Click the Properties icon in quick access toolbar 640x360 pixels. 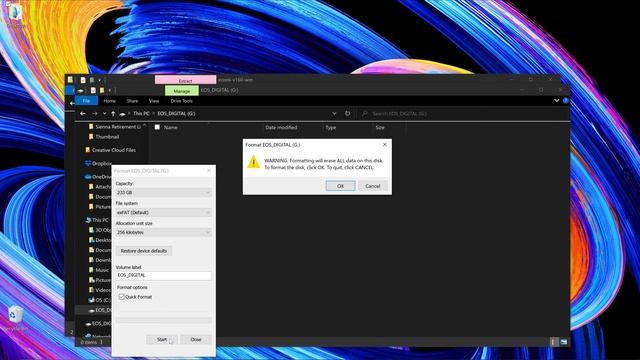click(93, 90)
